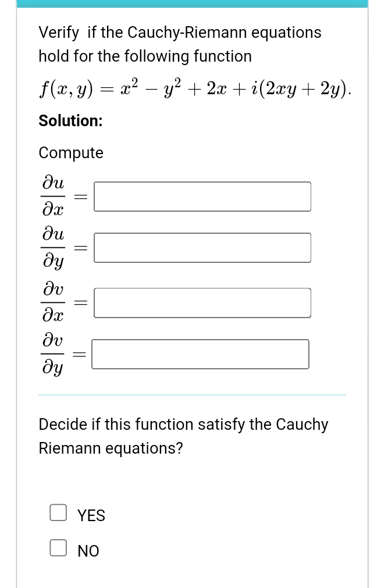The width and height of the screenshot is (381, 588).
Task: Click the Compute label
Action: pyautogui.click(x=70, y=153)
